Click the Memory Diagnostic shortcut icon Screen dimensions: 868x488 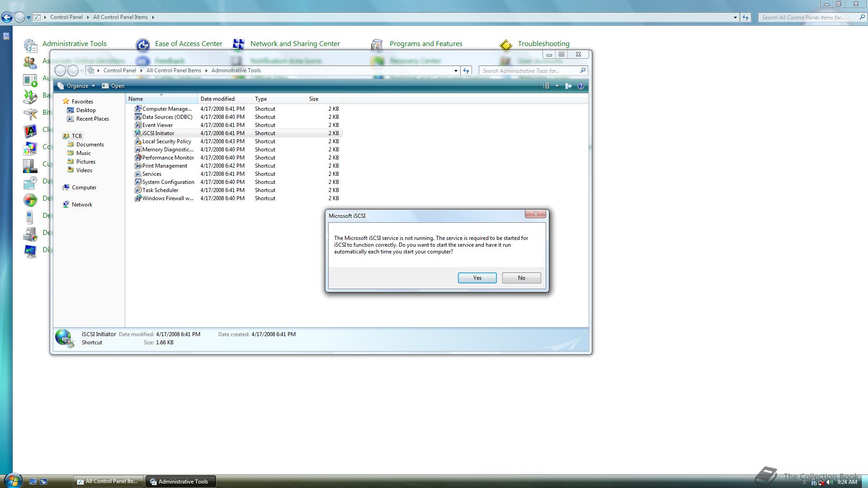click(x=138, y=150)
